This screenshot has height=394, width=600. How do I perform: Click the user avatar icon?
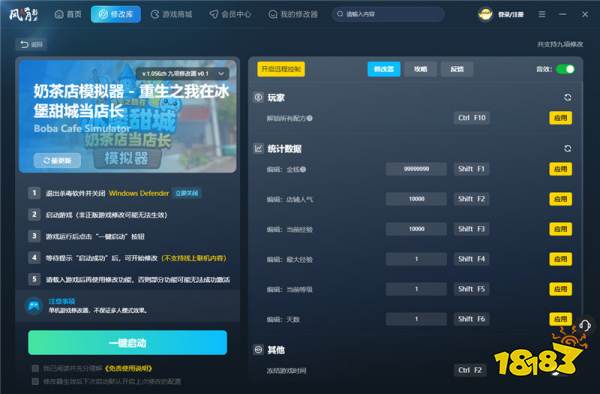pyautogui.click(x=485, y=15)
